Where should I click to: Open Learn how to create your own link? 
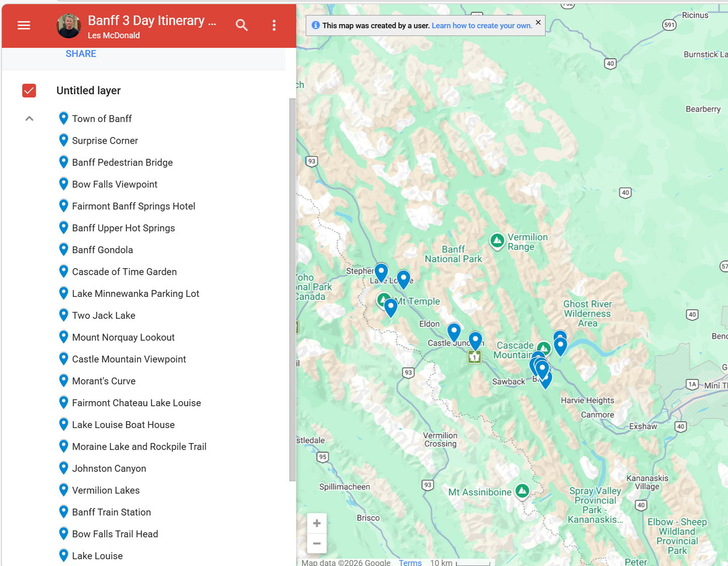(482, 26)
